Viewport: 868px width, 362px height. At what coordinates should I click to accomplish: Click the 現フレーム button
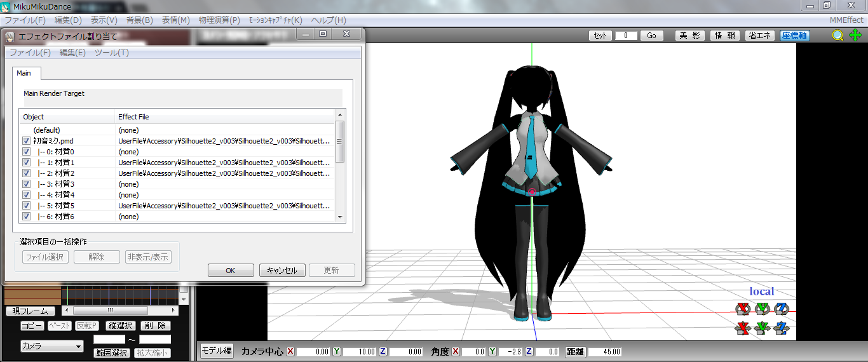(x=31, y=311)
